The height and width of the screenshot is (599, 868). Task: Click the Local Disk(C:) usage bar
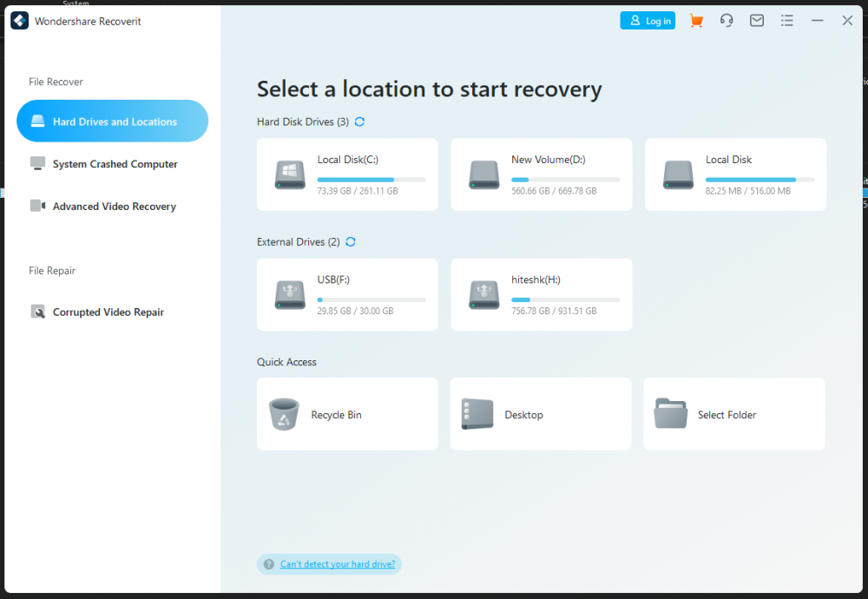click(x=372, y=180)
